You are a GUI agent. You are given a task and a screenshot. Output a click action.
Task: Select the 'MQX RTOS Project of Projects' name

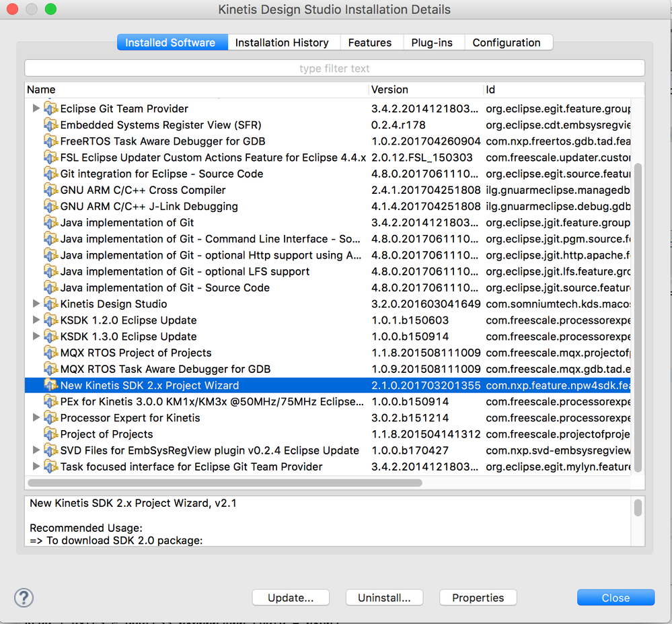pyautogui.click(x=136, y=353)
